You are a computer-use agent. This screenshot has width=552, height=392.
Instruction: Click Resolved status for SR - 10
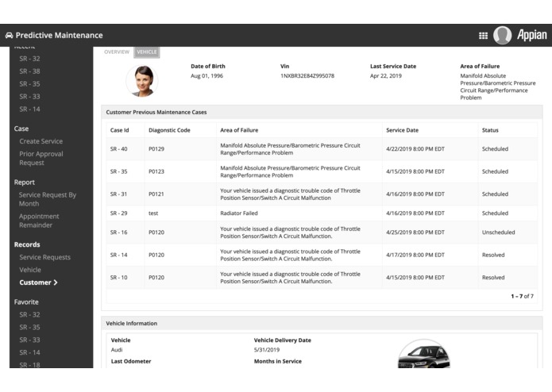tap(493, 278)
